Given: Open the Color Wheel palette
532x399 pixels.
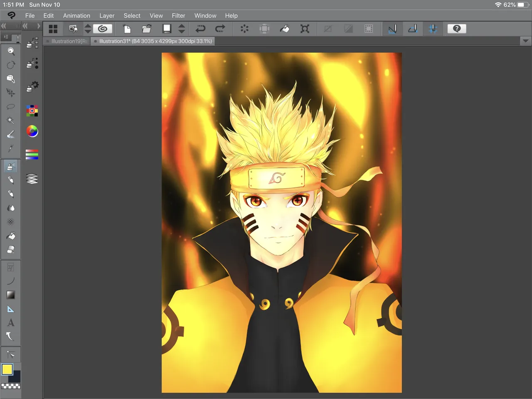Looking at the screenshot, I should (32, 131).
